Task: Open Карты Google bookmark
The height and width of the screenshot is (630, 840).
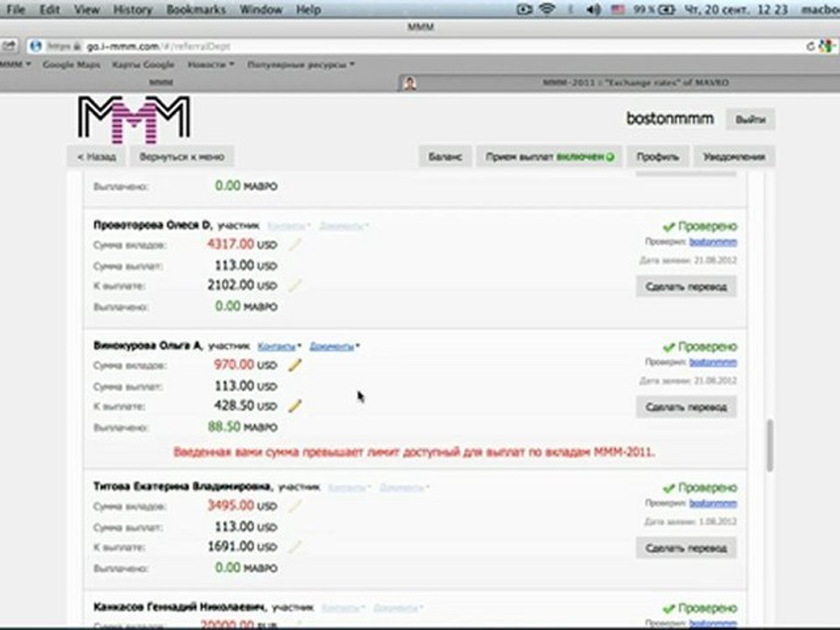Action: (x=143, y=64)
